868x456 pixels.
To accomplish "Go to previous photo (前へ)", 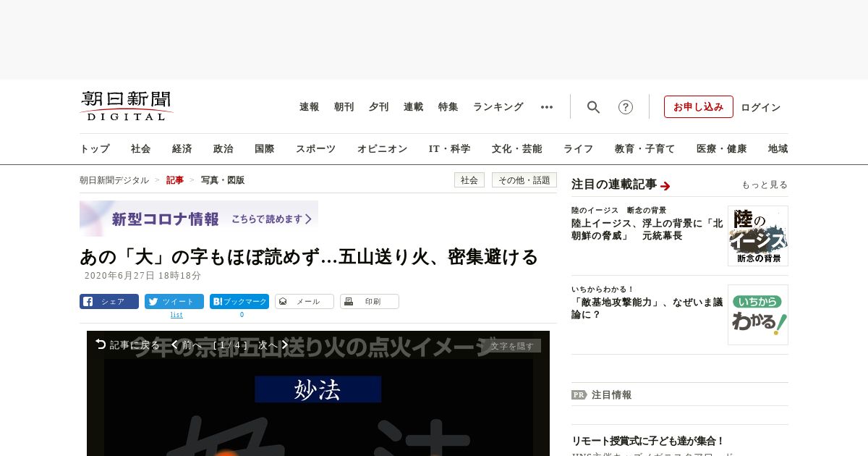I will (x=187, y=345).
